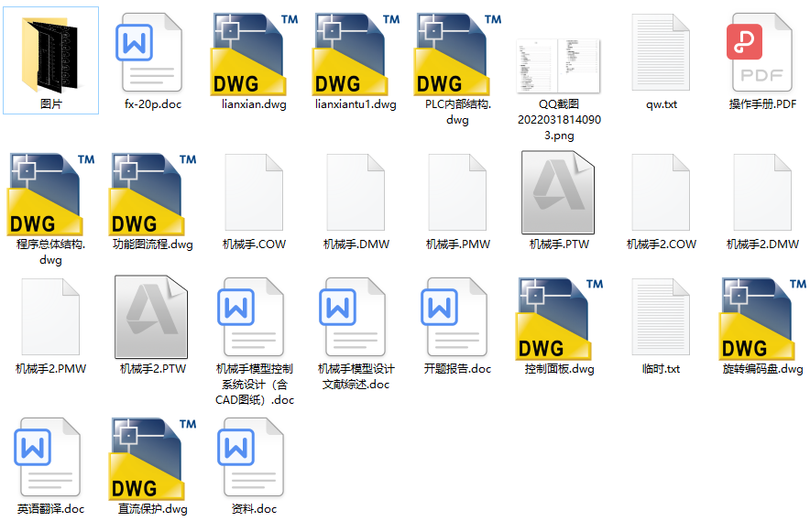Select the 直流保护.dwg file icon
The image size is (810, 532).
tap(152, 460)
